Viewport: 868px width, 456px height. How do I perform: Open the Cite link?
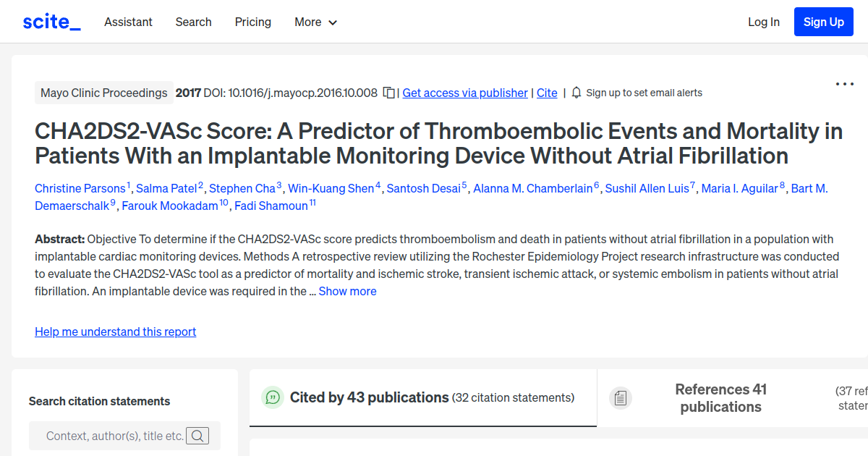547,93
